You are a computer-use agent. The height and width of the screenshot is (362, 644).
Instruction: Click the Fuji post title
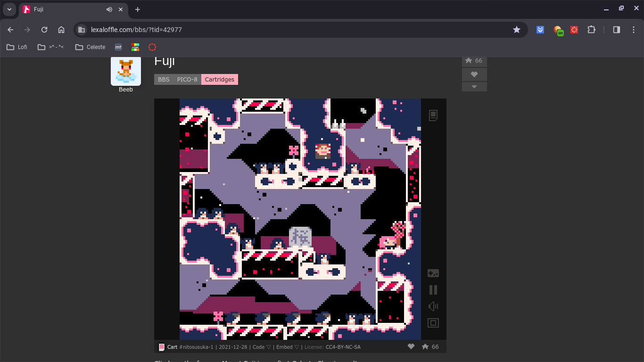coord(165,61)
